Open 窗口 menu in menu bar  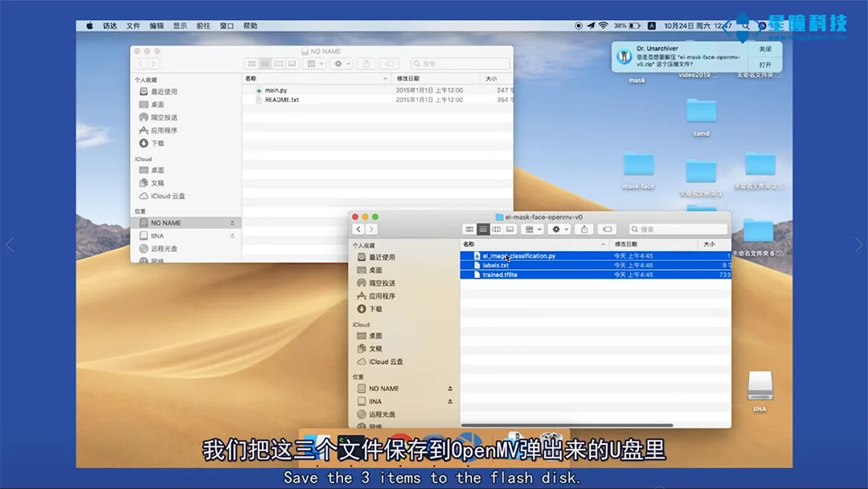pyautogui.click(x=227, y=26)
